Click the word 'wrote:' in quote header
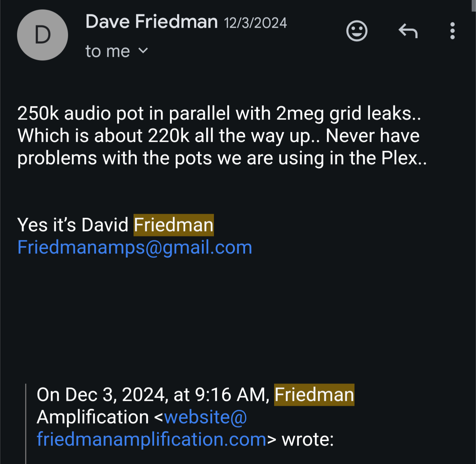The image size is (476, 464). pos(307,440)
